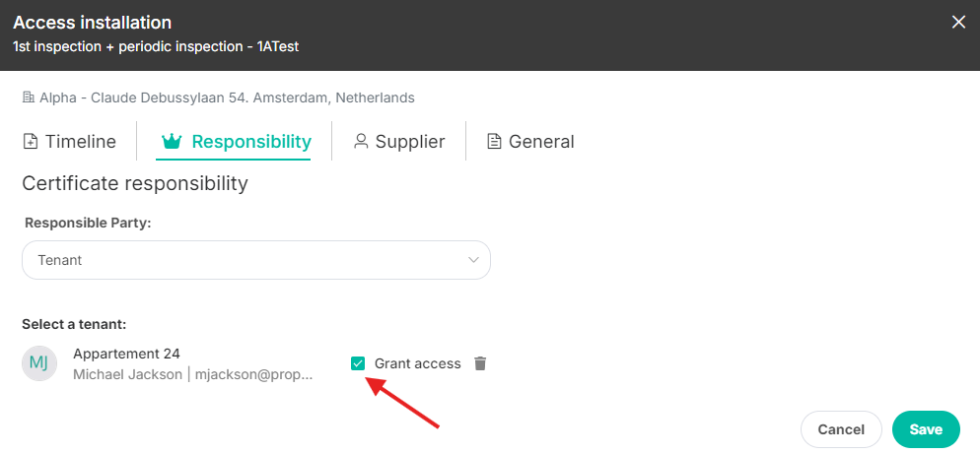Screen dimensions: 980x455
Task: Click the MJ avatar circle
Action: [x=39, y=363]
